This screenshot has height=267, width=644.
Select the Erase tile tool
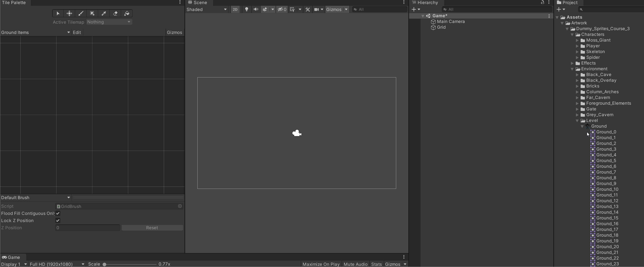[115, 14]
